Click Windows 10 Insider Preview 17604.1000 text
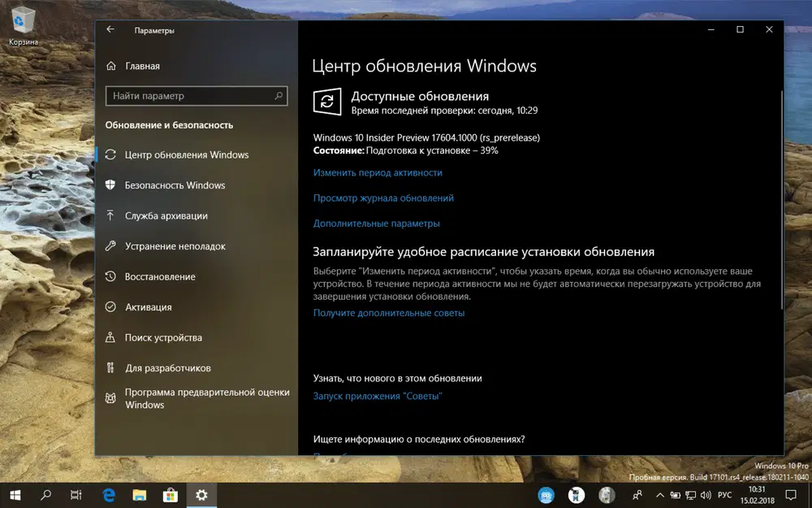Image resolution: width=812 pixels, height=508 pixels. (x=427, y=138)
